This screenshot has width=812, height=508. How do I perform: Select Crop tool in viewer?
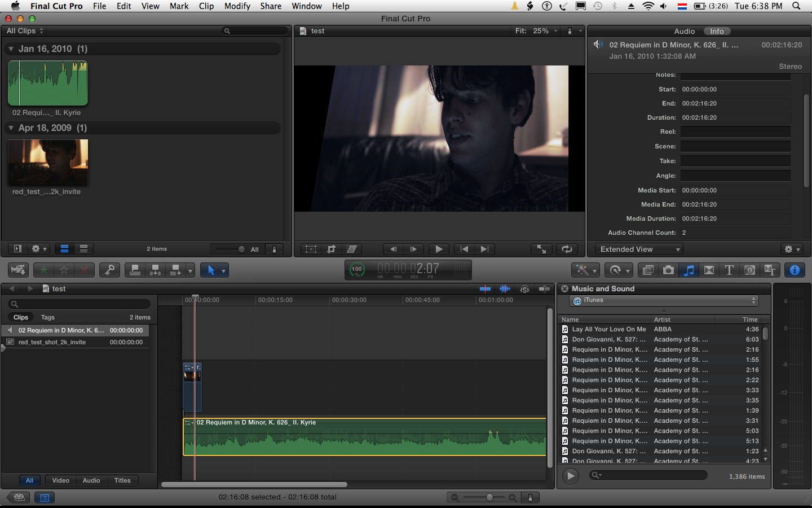tap(332, 249)
